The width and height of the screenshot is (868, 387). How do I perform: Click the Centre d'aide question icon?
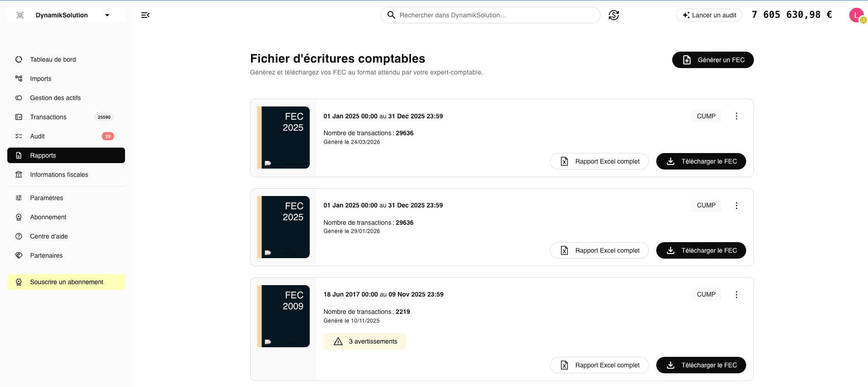tap(19, 236)
